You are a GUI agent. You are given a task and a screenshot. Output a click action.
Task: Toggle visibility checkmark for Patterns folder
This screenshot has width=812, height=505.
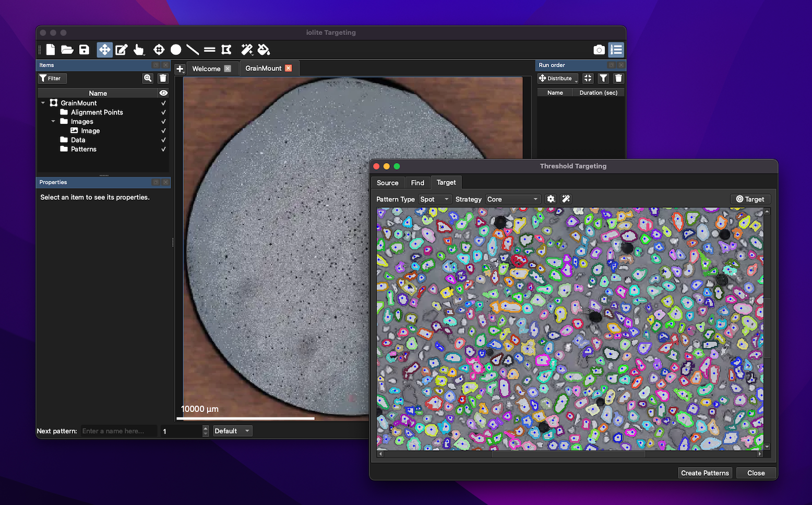[163, 149]
